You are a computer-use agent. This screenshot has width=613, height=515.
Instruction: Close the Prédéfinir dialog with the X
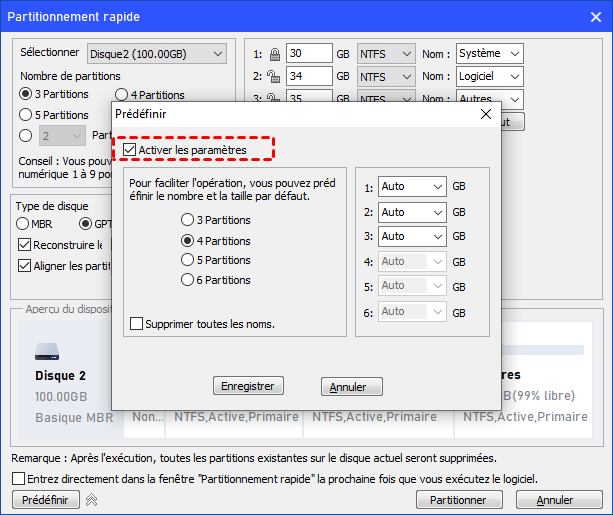coord(486,114)
